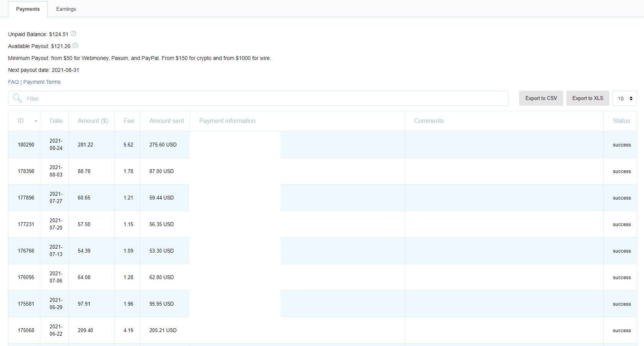Viewport: 644px width, 346px height.
Task: Open the FAQ link
Action: click(x=13, y=82)
